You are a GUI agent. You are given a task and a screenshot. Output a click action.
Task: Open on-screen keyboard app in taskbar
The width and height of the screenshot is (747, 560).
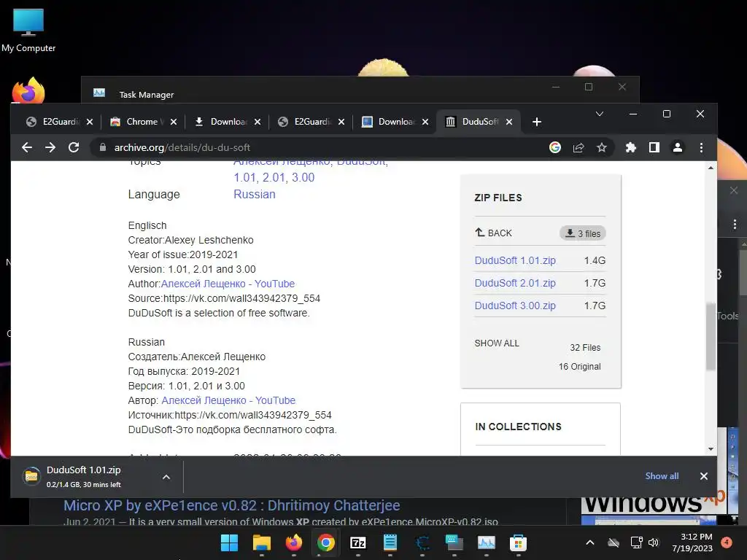pyautogui.click(x=454, y=542)
